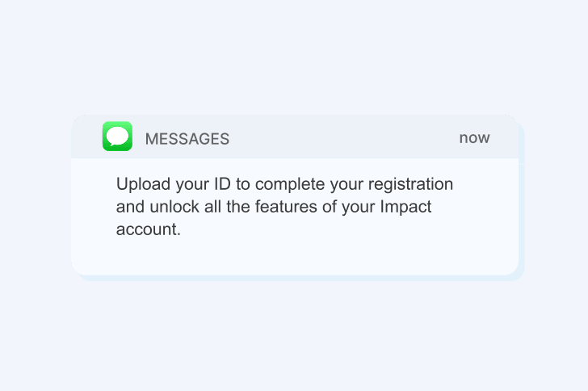Open the green Messages app icon
Viewport: 588px width, 391px height.
pos(117,137)
